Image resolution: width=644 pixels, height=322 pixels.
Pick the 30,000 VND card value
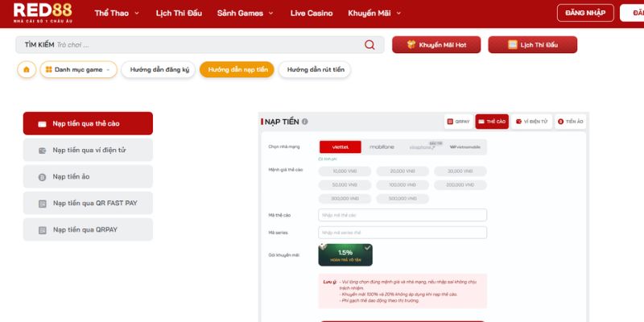pos(460,171)
